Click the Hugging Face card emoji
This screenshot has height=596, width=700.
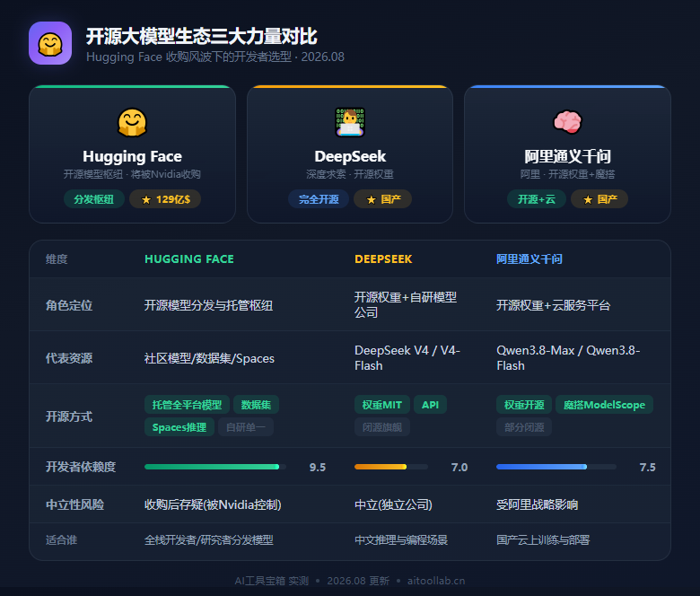click(132, 122)
